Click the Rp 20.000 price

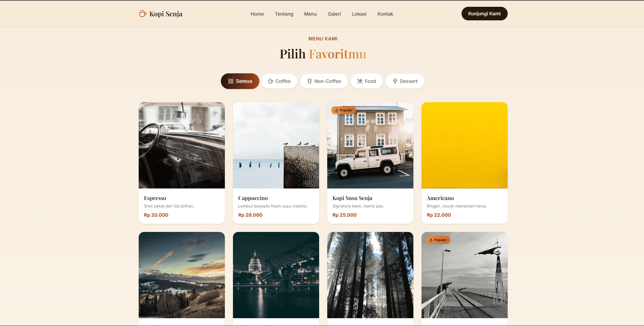pyautogui.click(x=156, y=215)
